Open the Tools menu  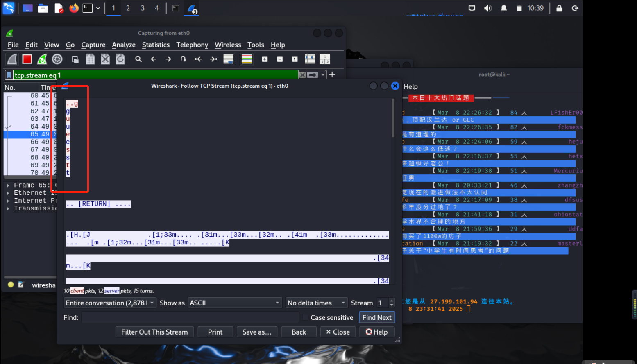tap(256, 45)
